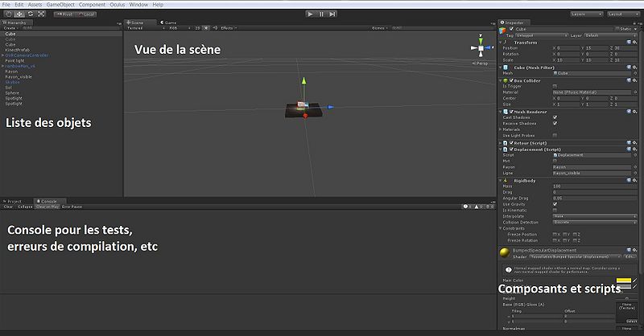Toggle the Pivot button
This screenshot has height=336, width=644.
click(x=64, y=14)
